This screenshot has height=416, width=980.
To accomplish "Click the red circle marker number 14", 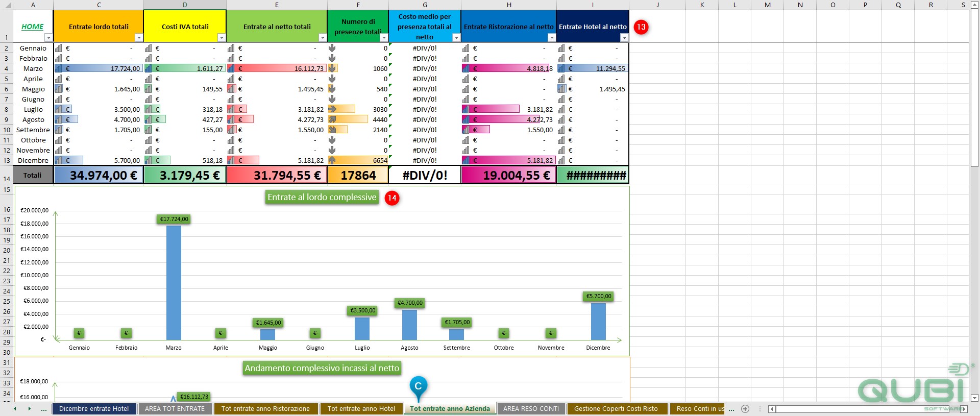I will point(391,198).
